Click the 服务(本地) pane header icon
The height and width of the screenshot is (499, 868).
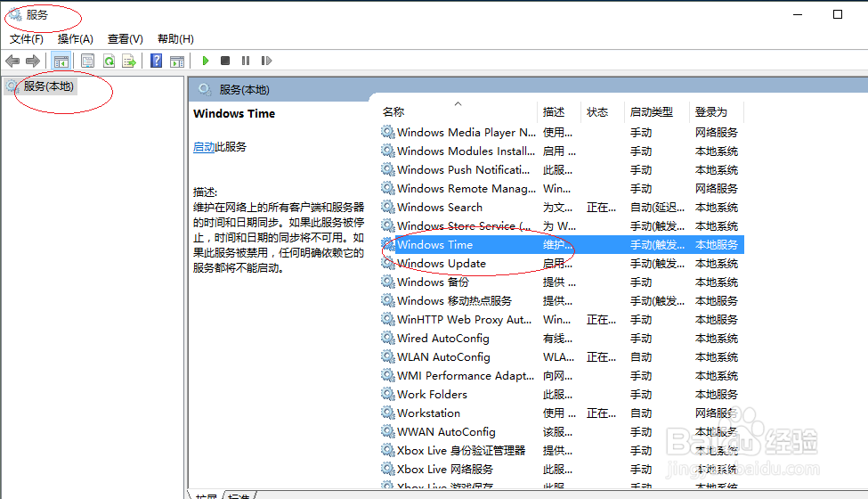coord(205,89)
